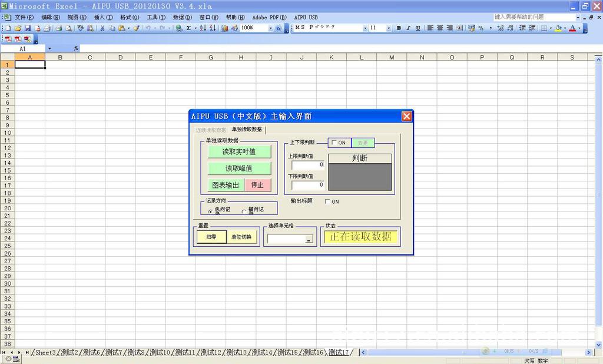
Task: Click the Merge and Center icon
Action: click(x=459, y=28)
